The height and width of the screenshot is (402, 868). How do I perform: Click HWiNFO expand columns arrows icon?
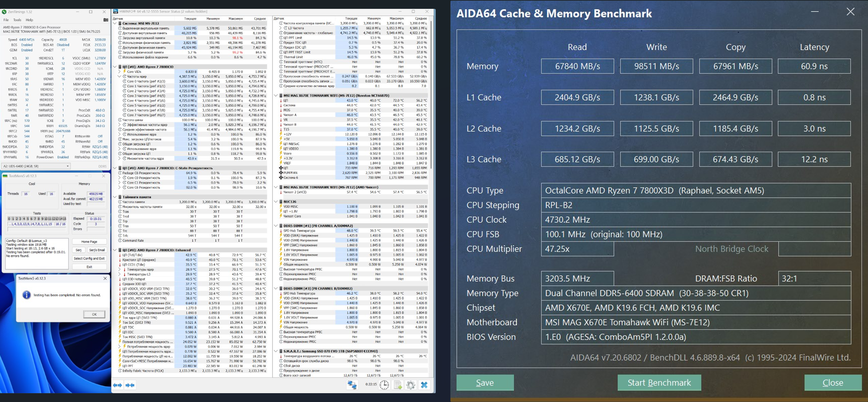coord(117,385)
